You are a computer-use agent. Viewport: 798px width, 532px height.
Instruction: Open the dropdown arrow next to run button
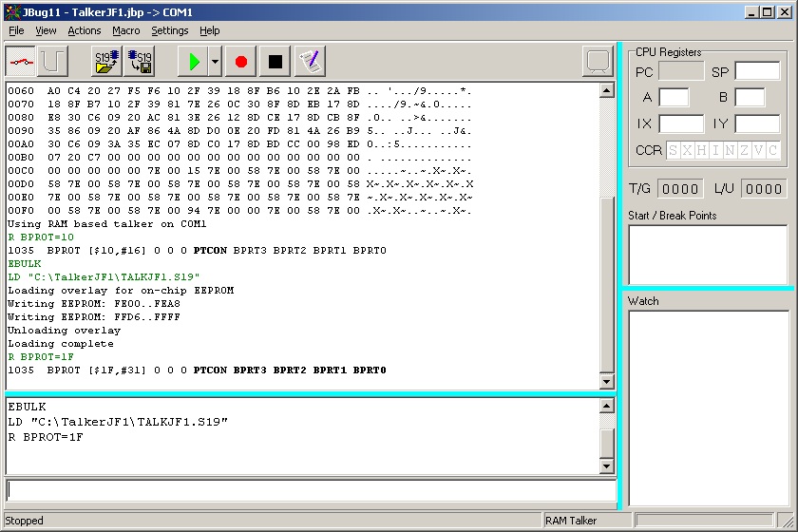click(215, 62)
